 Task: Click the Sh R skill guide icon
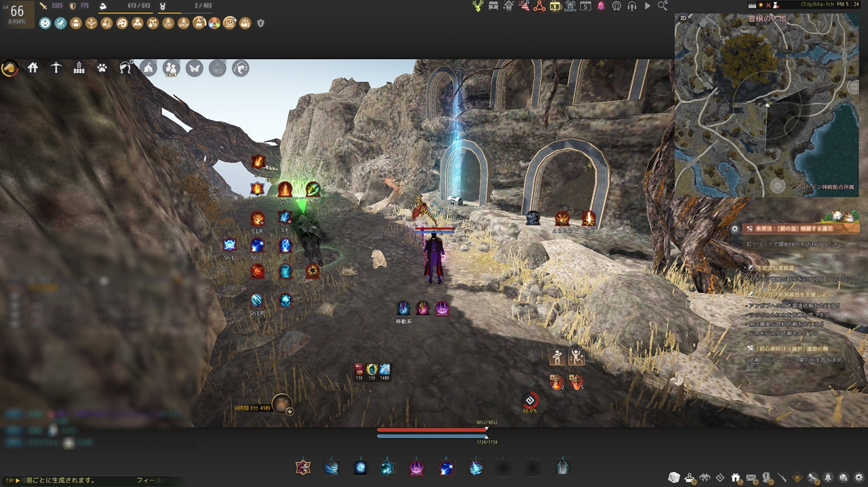pos(285,190)
